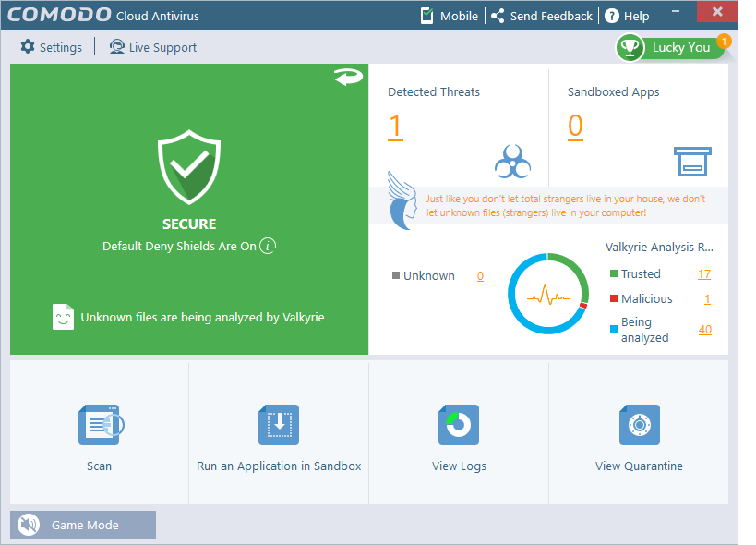This screenshot has width=756, height=545.
Task: Click the Malicious legend label
Action: pos(646,299)
